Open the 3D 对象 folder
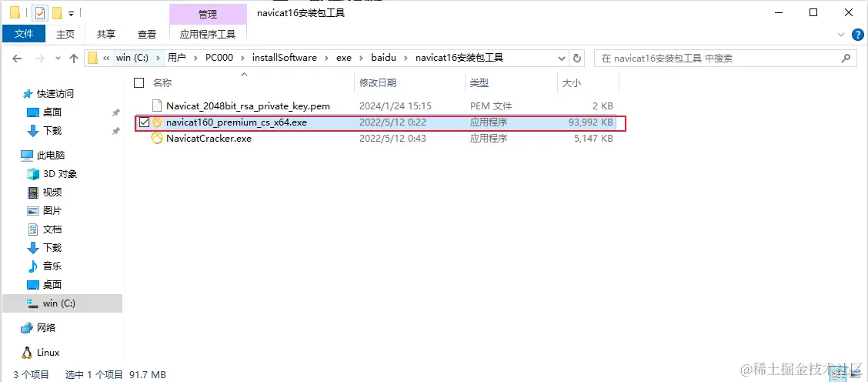This screenshot has width=868, height=382. [60, 174]
